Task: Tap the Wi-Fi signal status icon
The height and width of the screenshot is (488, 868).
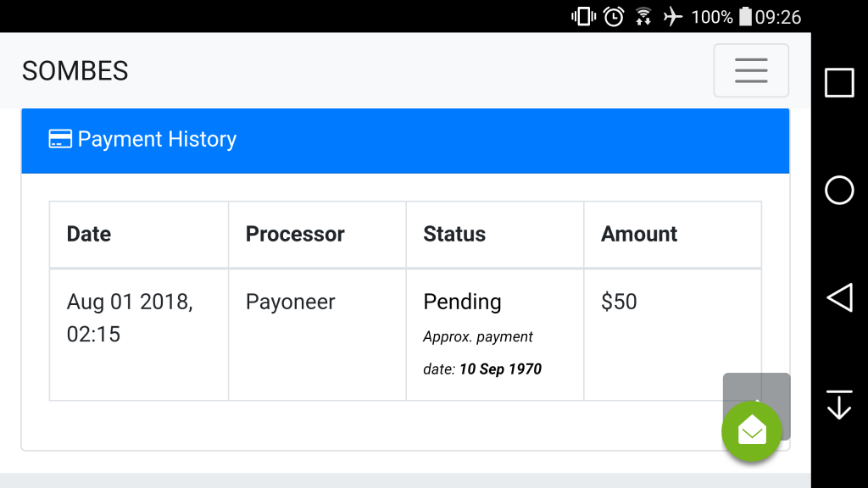Action: [643, 17]
